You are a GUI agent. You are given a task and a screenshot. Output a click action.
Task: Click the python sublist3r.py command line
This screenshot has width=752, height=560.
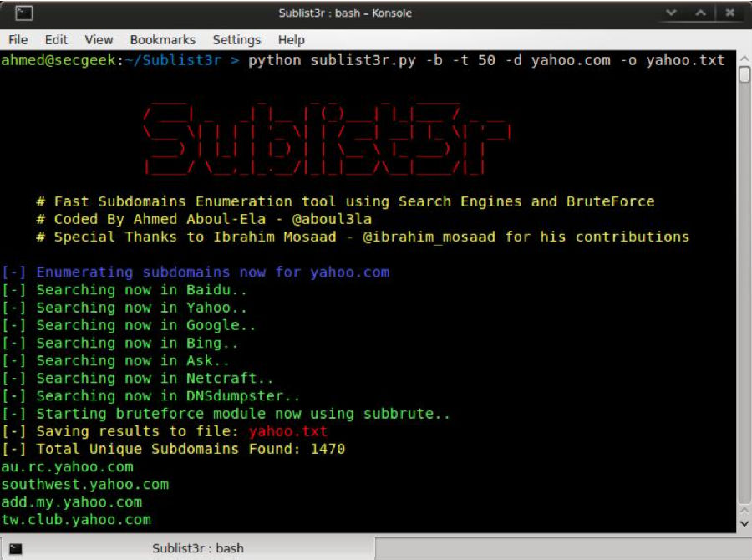point(486,60)
